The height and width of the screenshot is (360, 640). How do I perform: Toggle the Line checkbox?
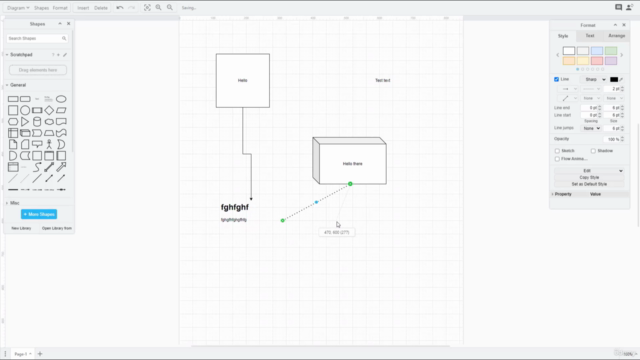556,79
